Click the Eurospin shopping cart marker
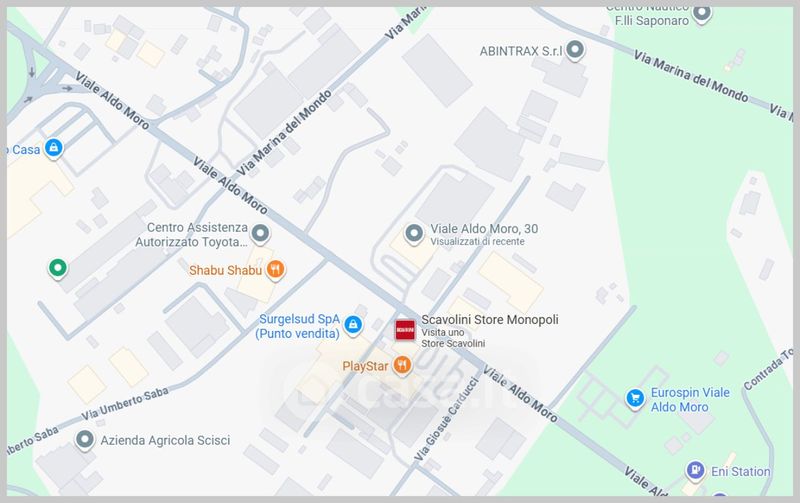This screenshot has width=800, height=503. point(635,398)
